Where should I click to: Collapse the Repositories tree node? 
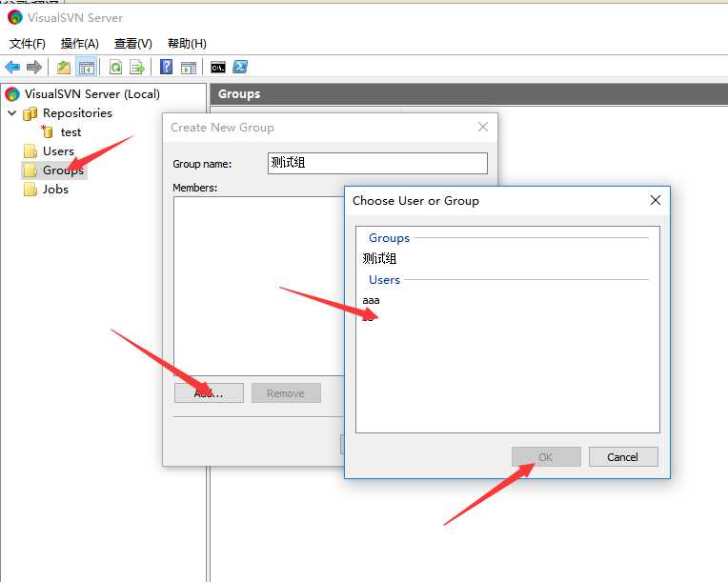(12, 112)
